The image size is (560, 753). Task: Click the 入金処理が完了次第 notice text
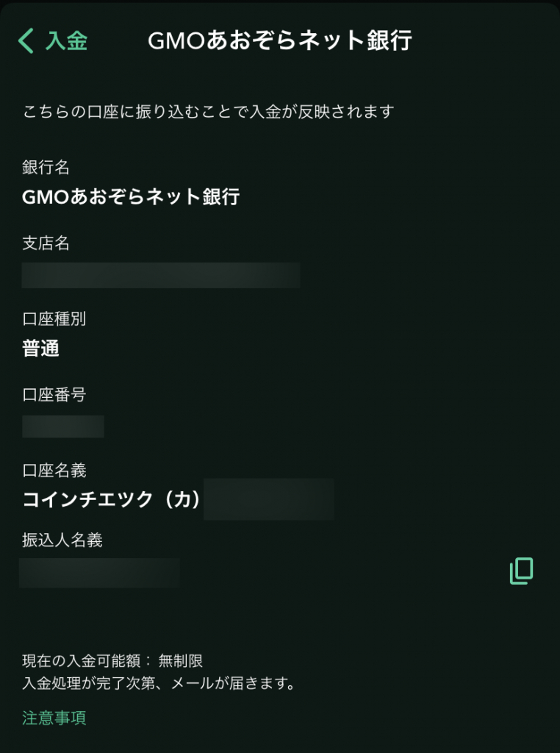pyautogui.click(x=159, y=684)
